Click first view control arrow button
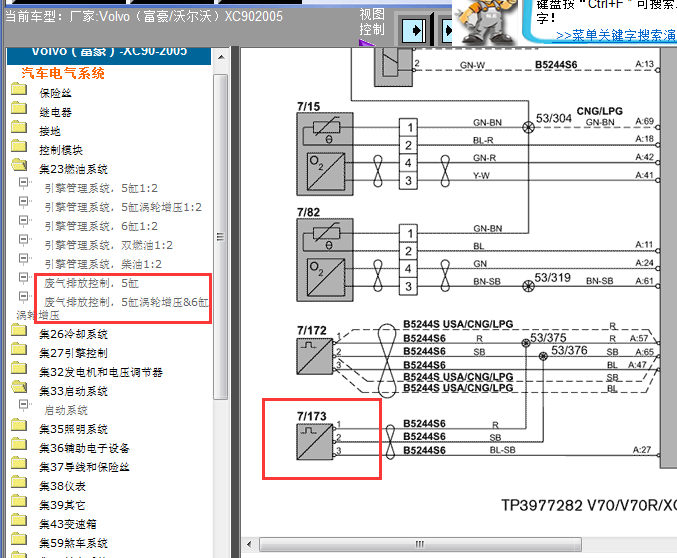This screenshot has width=677, height=558. coord(415,30)
